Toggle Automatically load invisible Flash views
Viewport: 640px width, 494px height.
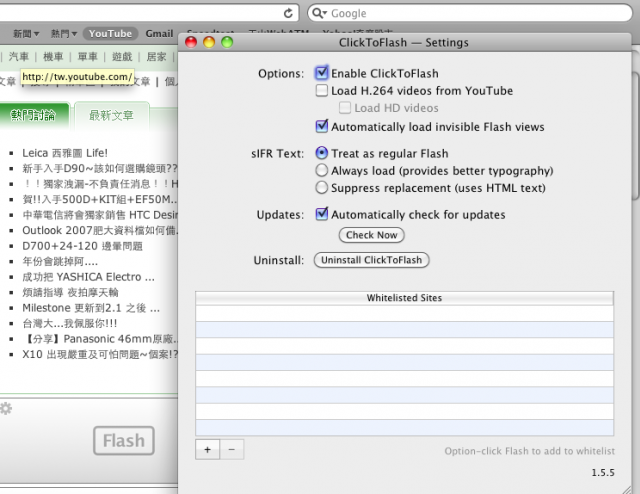coord(322,126)
